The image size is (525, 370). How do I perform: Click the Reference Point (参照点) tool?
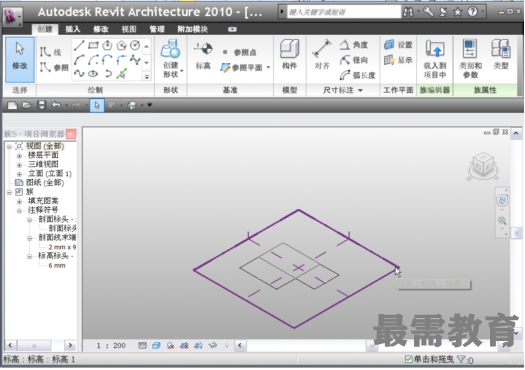pyautogui.click(x=240, y=52)
